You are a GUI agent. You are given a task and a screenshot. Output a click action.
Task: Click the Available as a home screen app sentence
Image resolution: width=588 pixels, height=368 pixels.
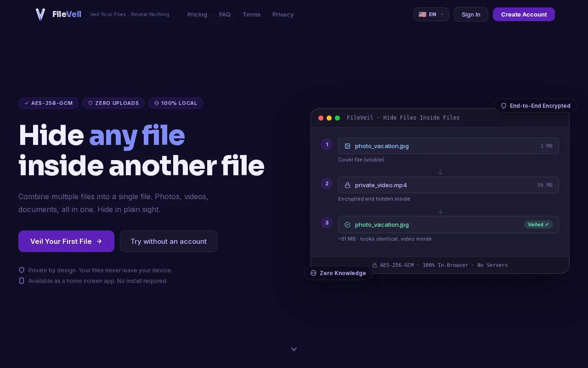pos(98,281)
